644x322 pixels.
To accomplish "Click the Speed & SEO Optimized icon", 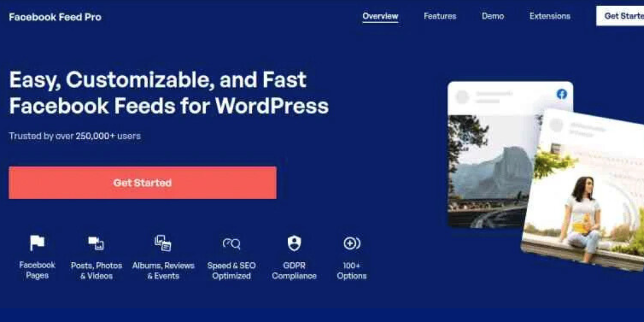I will tap(231, 244).
